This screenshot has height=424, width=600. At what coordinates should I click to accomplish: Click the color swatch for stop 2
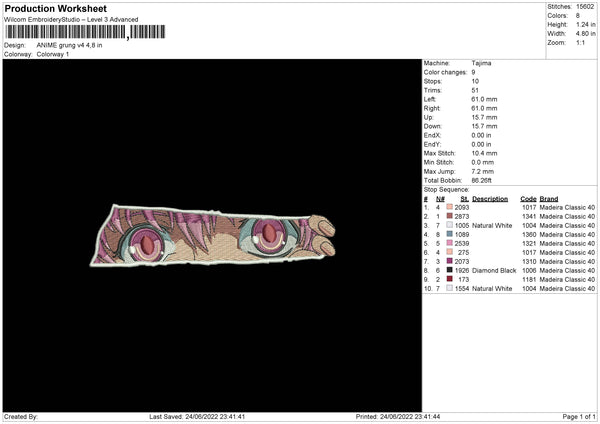450,216
